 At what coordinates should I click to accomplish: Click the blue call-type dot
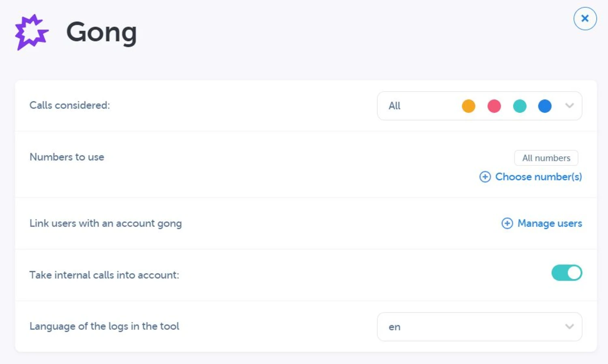coord(545,106)
